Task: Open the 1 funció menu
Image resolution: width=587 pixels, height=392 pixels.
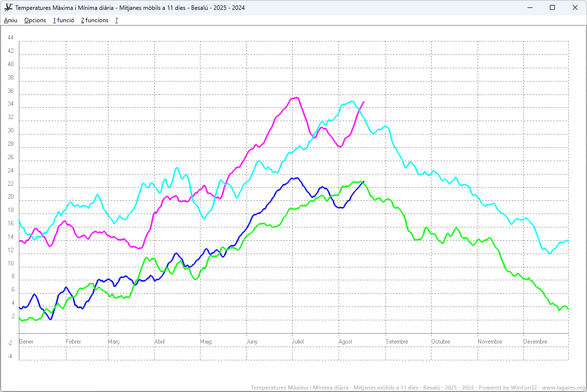Action: 63,20
